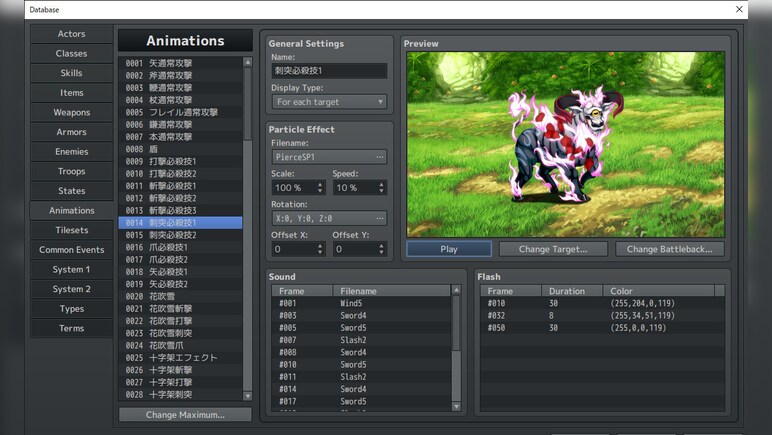Increase Offset X with up arrow
Image resolution: width=772 pixels, height=435 pixels.
click(320, 246)
